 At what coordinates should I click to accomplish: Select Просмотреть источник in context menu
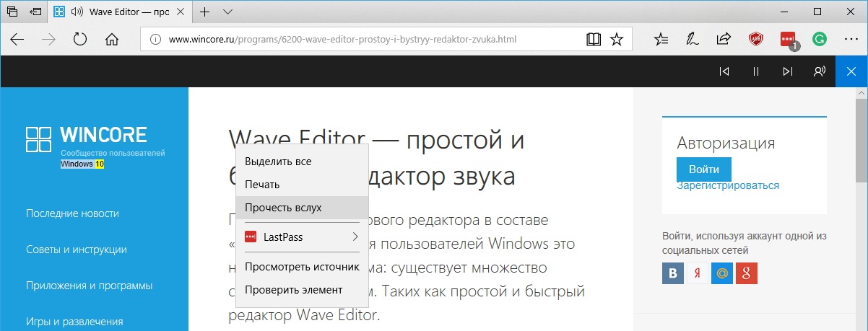pyautogui.click(x=303, y=267)
